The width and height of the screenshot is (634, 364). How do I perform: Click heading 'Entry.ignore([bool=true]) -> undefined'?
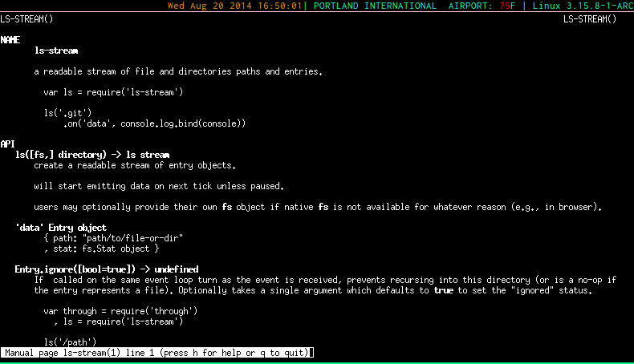pyautogui.click(x=107, y=269)
